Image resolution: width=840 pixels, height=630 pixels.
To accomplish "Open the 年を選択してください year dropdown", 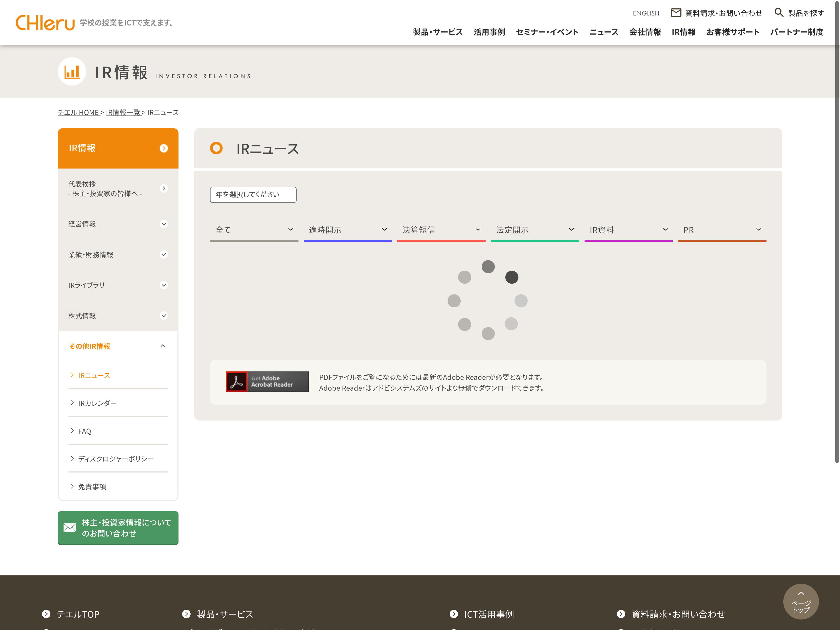I will coord(253,195).
